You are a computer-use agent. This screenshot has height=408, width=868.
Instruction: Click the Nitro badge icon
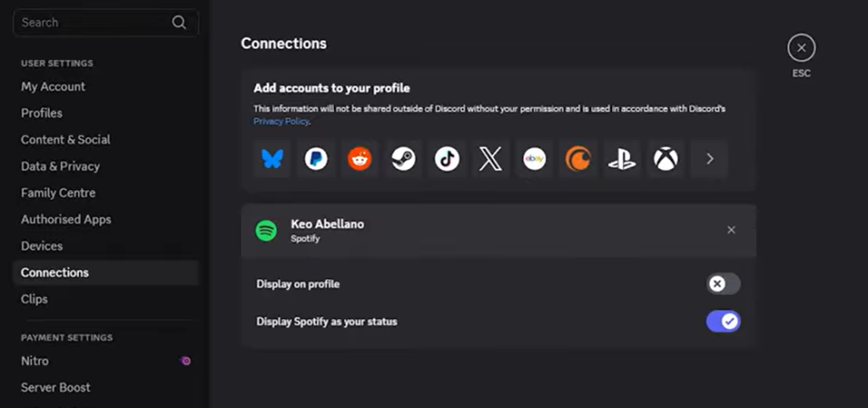point(186,361)
